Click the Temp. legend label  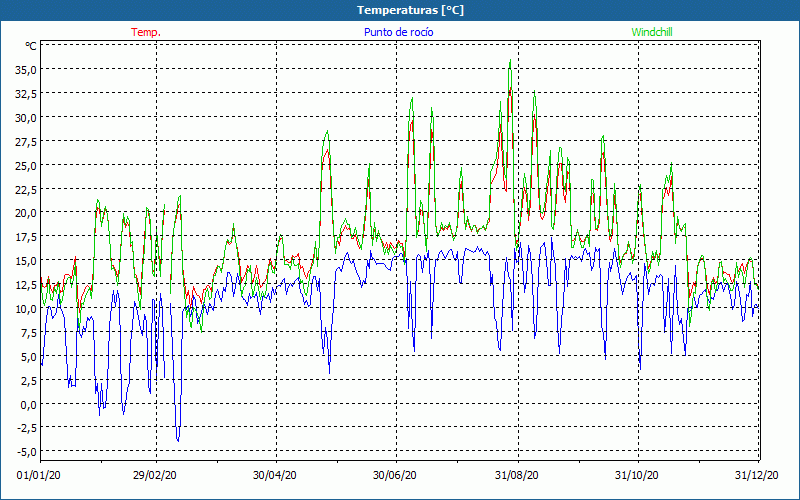coord(146,32)
